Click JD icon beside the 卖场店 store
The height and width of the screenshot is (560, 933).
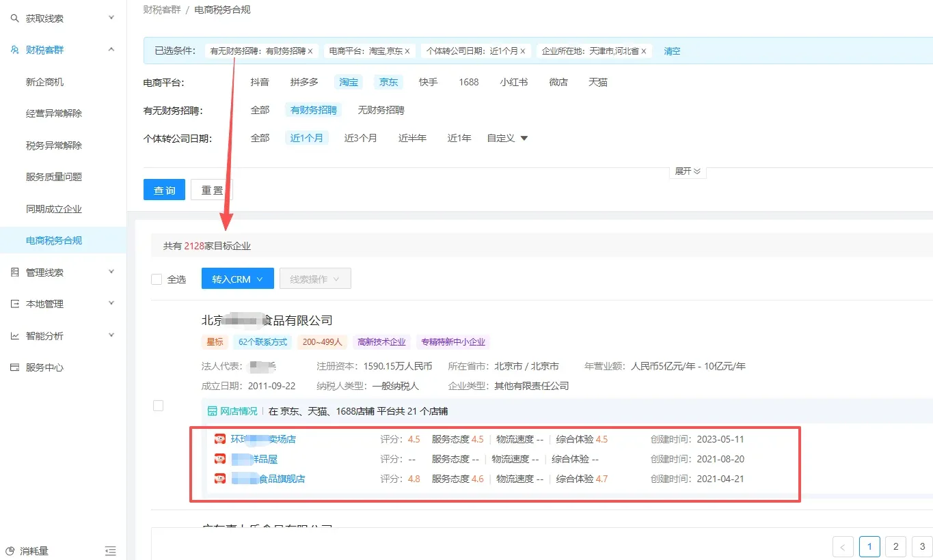(x=220, y=439)
